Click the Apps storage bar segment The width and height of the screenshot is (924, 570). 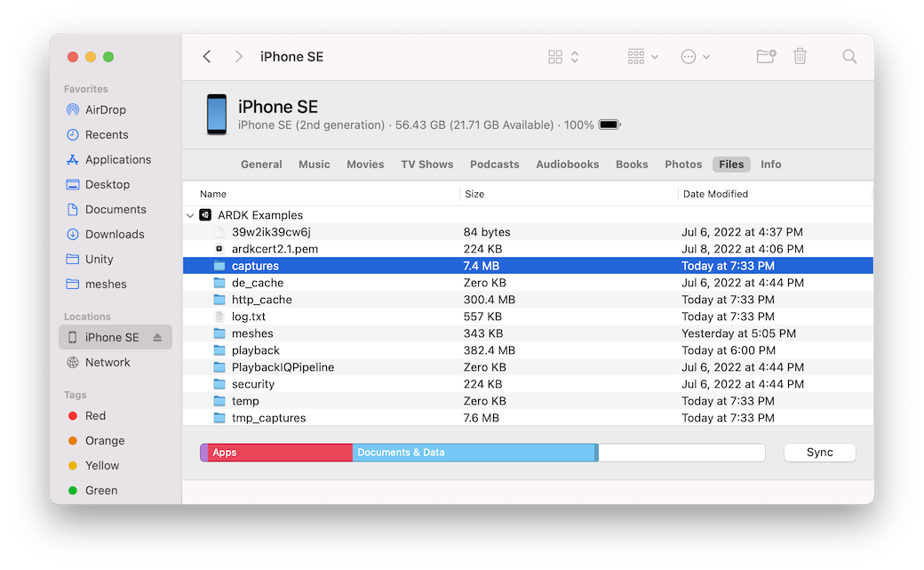coord(280,453)
